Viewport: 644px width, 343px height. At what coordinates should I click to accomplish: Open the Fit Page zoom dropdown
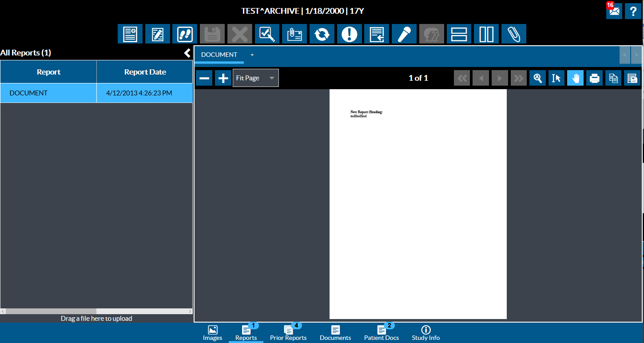tap(255, 78)
